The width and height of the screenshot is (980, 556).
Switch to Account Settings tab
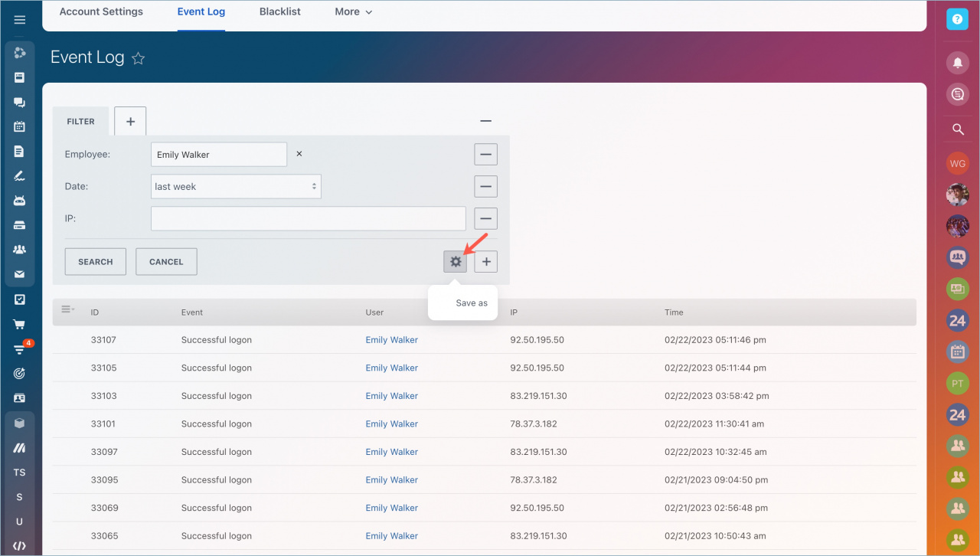(101, 12)
